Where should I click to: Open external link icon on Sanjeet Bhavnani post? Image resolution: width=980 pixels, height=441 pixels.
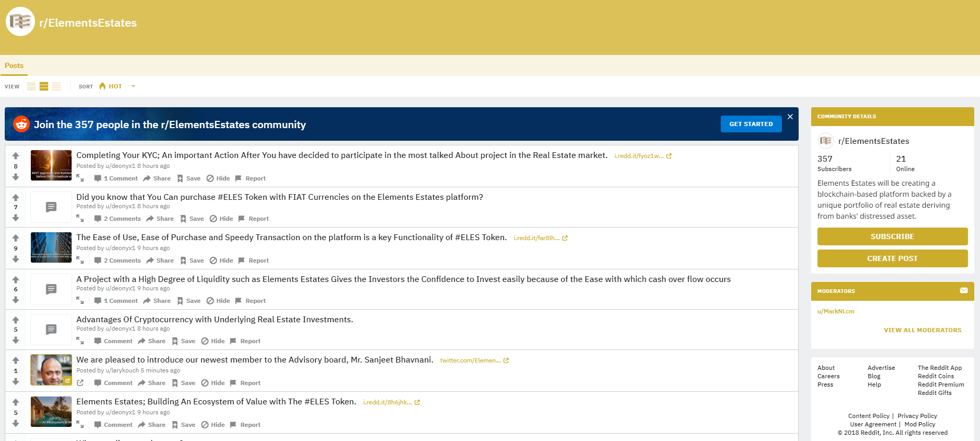pyautogui.click(x=80, y=383)
